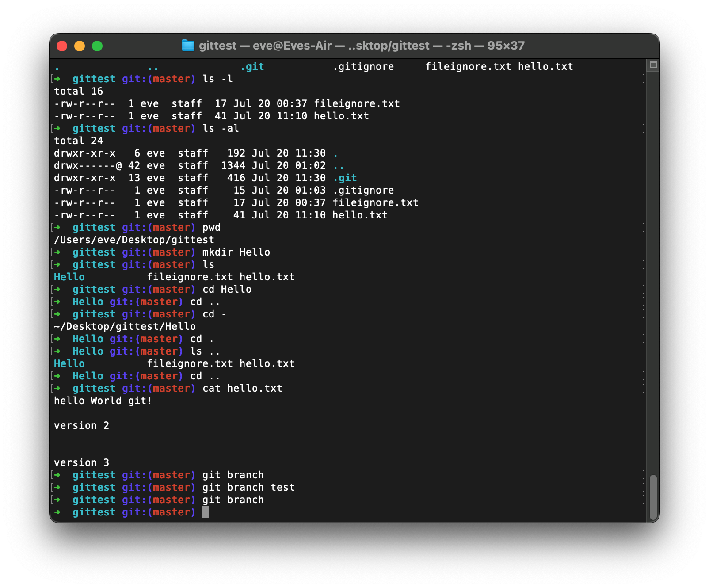Click 'drwx------@' permissions in ls -al listing
The height and width of the screenshot is (588, 709).
pos(88,165)
